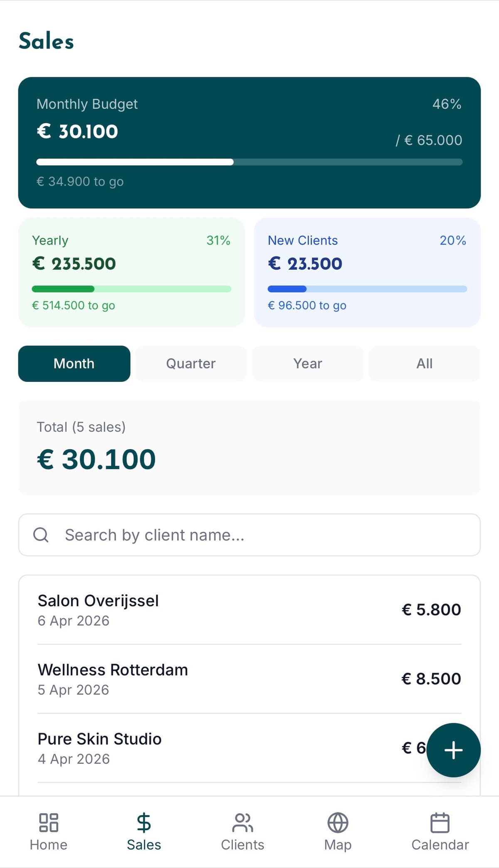
Task: Click the Yearly green progress bar
Action: (131, 289)
